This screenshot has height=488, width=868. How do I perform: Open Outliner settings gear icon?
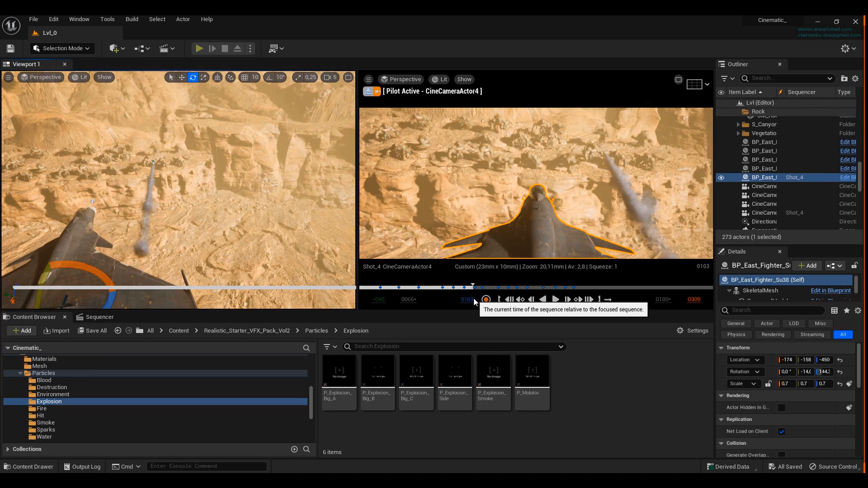pos(855,78)
